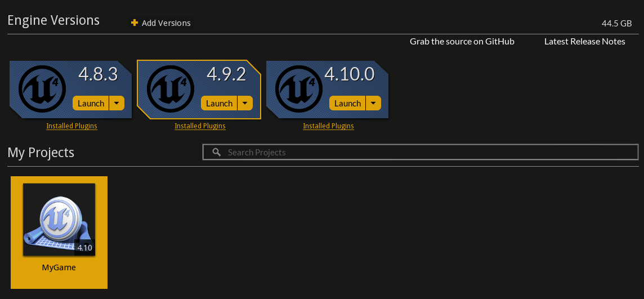
Task: Click the 4.10 version badge on MyGame
Action: pos(84,248)
